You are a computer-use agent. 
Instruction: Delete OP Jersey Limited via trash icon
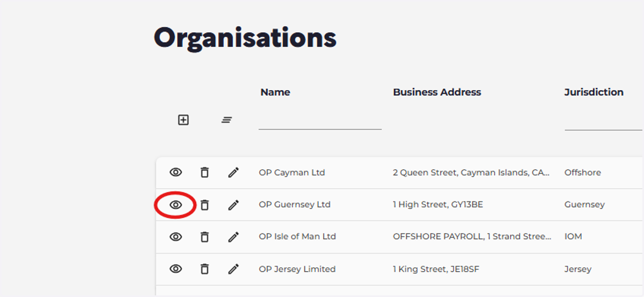coord(204,269)
